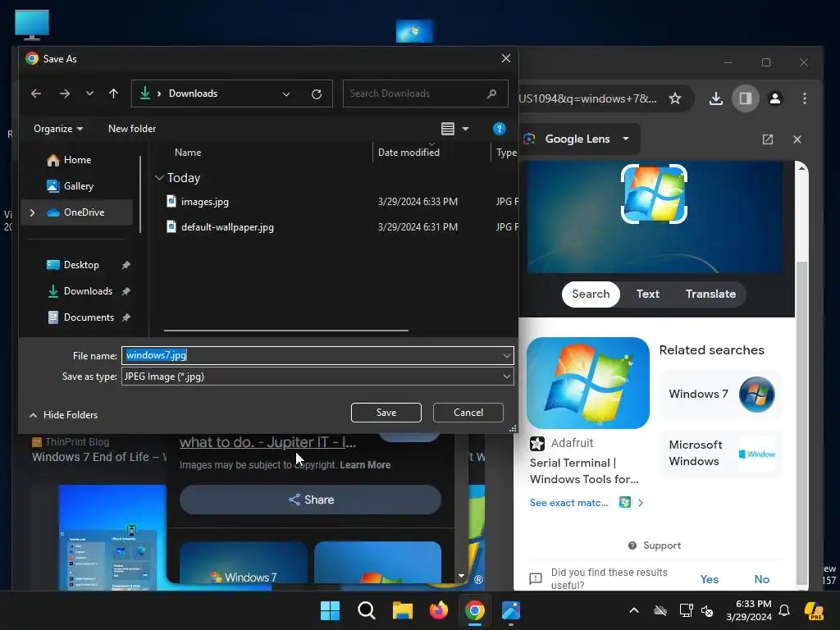
Task: Expand the address bar path history
Action: point(286,94)
